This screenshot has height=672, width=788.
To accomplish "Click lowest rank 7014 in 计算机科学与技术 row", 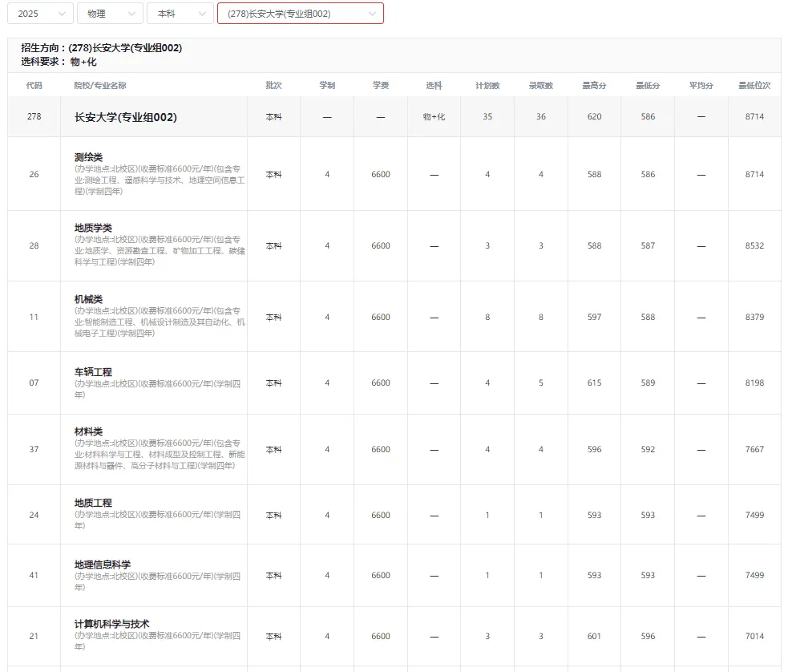I will [x=754, y=636].
